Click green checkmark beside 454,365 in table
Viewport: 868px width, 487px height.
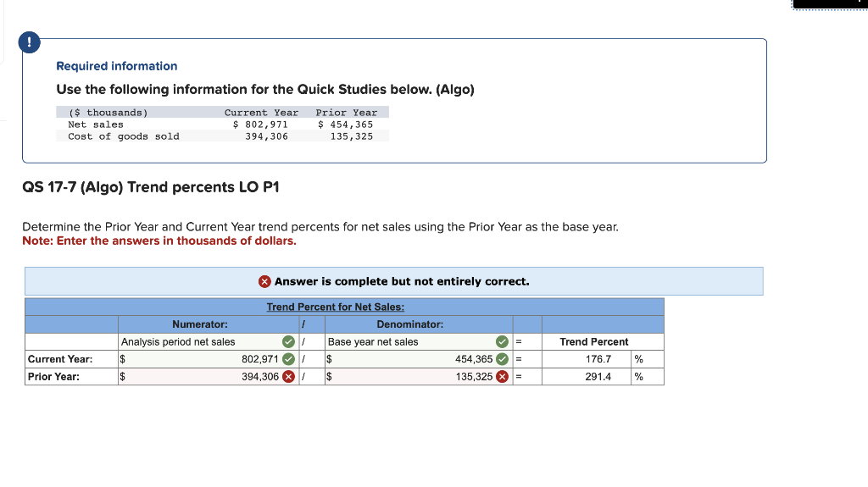(502, 359)
